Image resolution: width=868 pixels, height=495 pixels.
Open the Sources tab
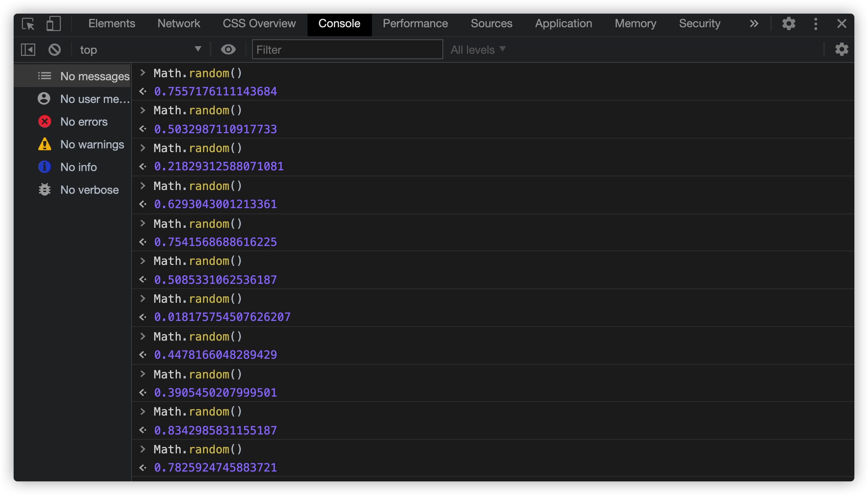[x=492, y=23]
